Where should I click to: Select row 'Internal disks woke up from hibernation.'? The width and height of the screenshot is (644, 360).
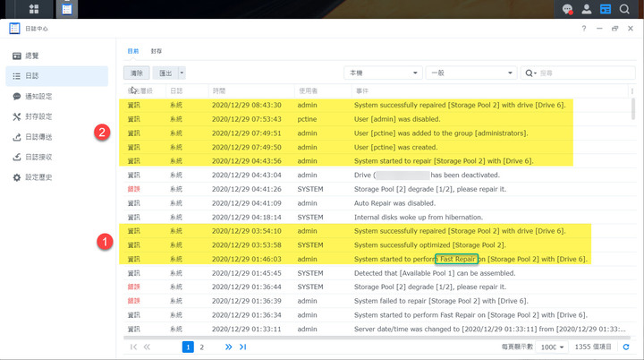coord(377,218)
